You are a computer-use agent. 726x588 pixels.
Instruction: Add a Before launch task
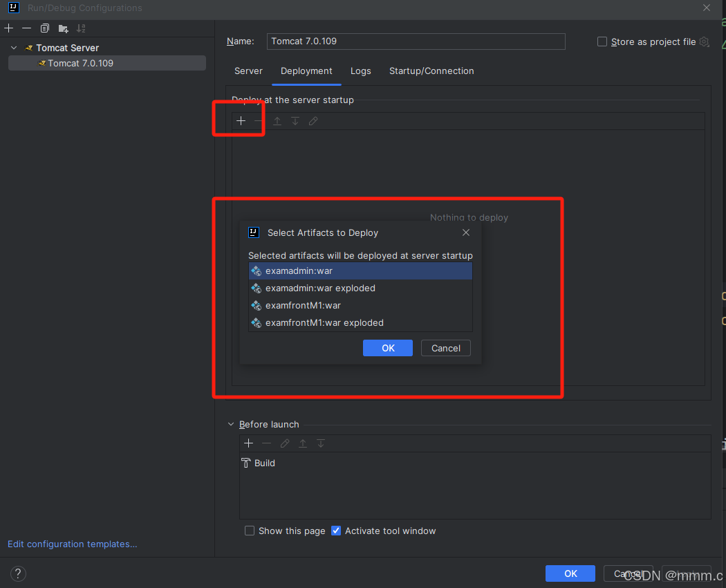(249, 443)
